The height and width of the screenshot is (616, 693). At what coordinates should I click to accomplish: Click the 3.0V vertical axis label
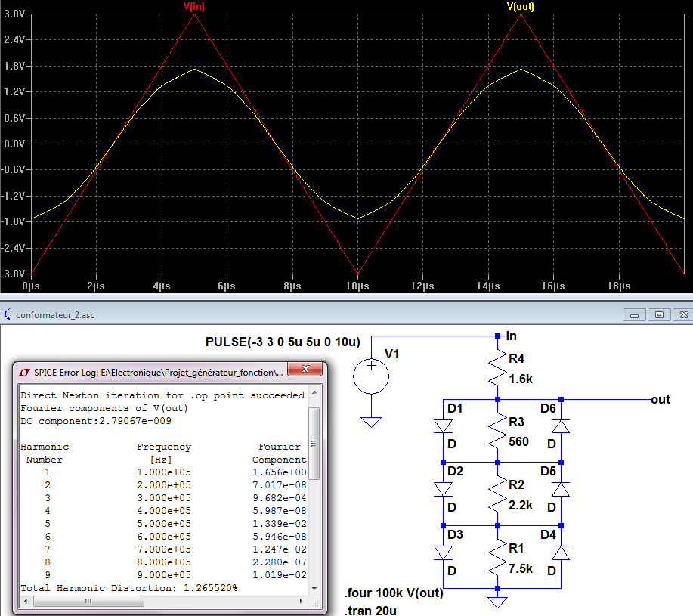[x=14, y=14]
